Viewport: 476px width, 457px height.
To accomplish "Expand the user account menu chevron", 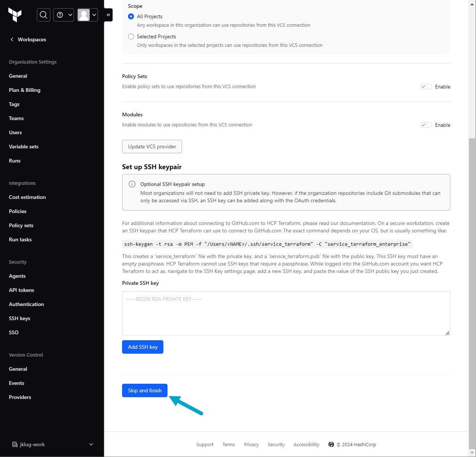I will point(94,15).
